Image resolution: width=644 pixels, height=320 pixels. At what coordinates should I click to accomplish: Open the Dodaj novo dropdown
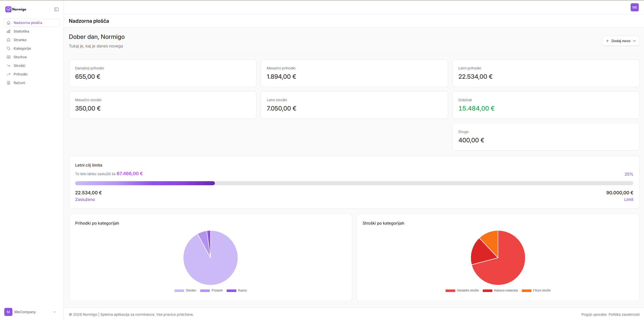(621, 41)
